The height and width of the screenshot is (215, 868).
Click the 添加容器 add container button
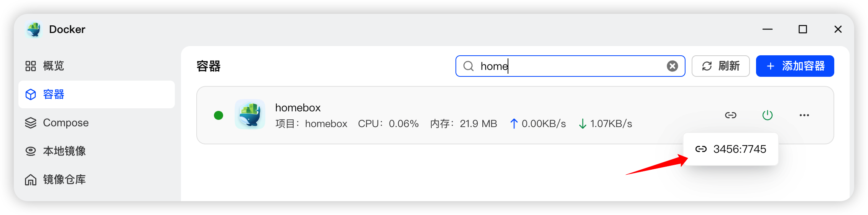[x=795, y=66]
